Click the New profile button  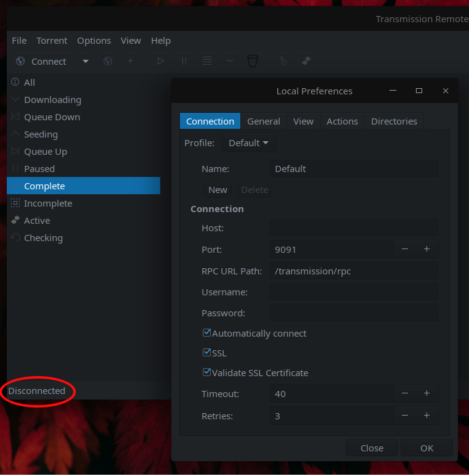218,189
